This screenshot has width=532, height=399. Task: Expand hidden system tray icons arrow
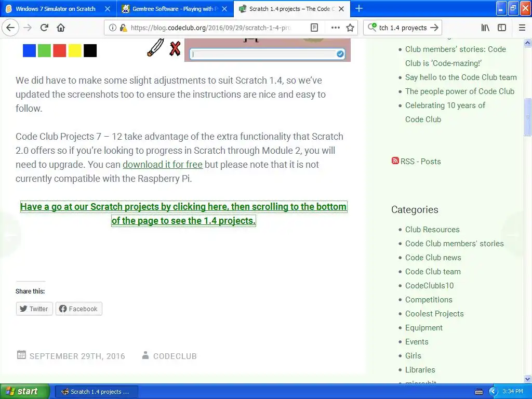[493, 392]
